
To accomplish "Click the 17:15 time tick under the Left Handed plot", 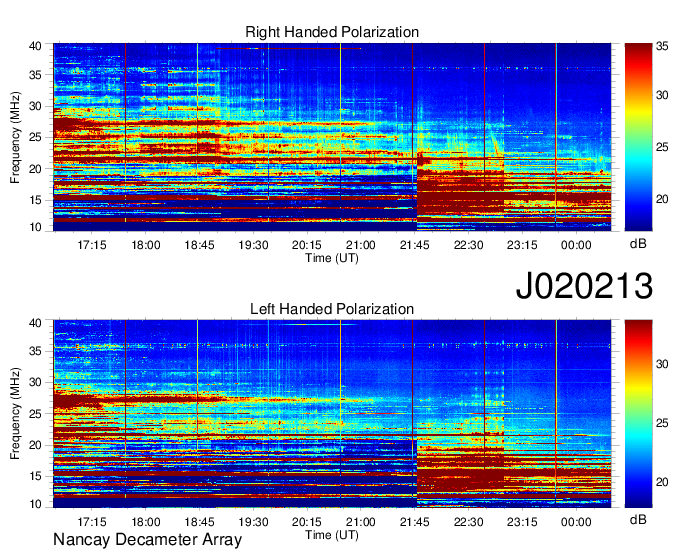I will [x=92, y=522].
